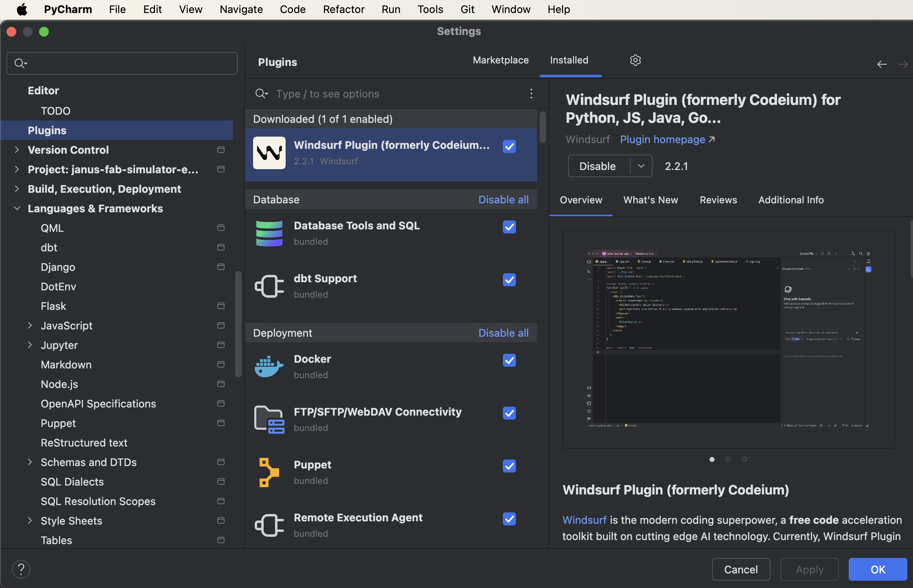Screen dimensions: 913x588
Task: Collapse the Languages & Frameworks node
Action: 17,209
